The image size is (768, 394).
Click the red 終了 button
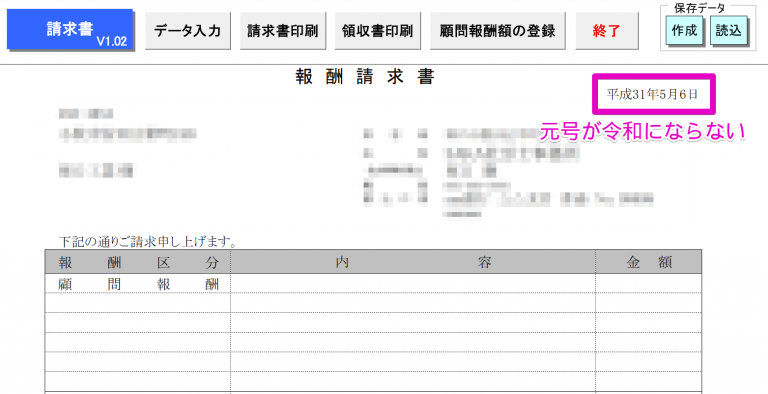click(607, 31)
